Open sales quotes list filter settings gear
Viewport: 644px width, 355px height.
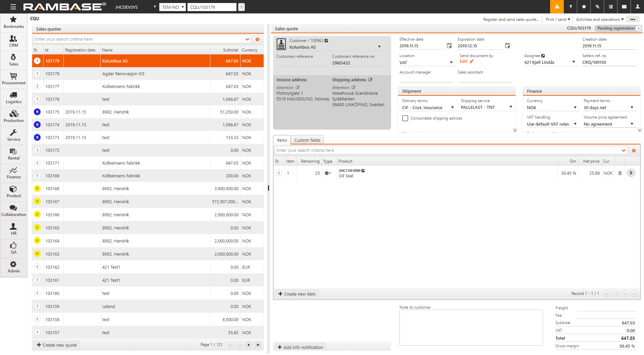(x=257, y=39)
